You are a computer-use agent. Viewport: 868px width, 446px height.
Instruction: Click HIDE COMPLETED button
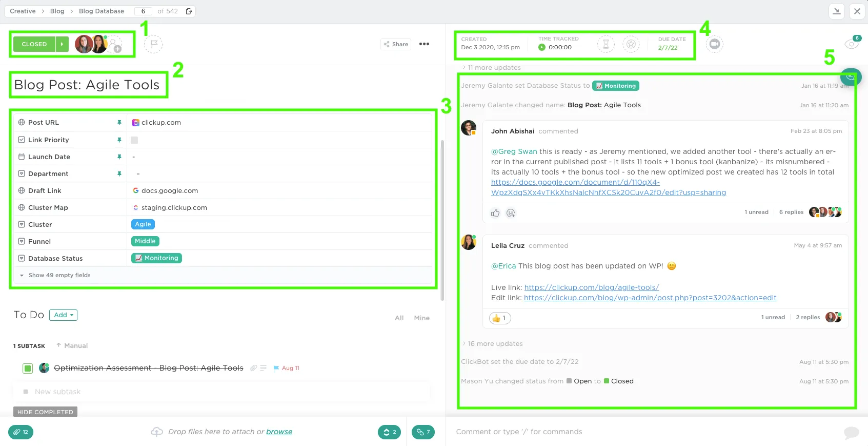click(x=45, y=412)
